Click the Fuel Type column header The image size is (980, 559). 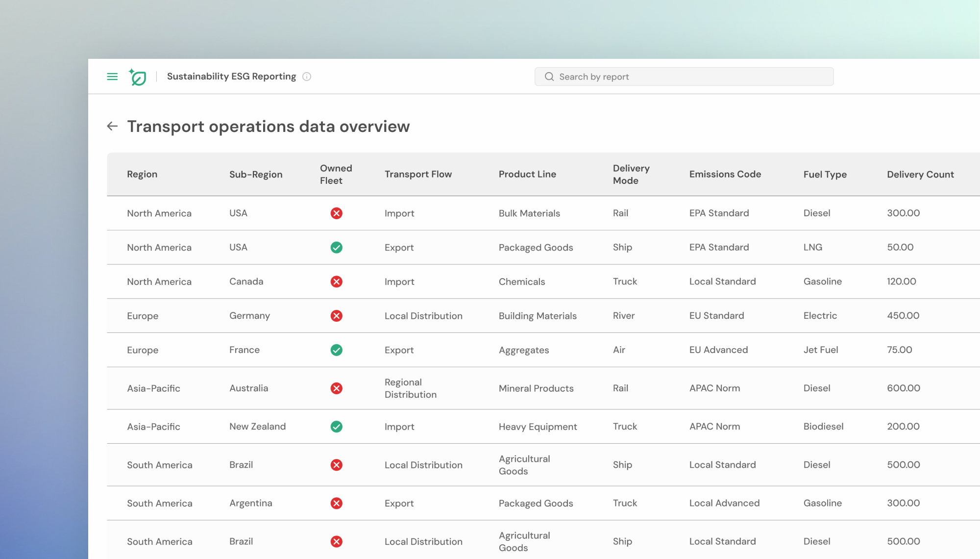pyautogui.click(x=825, y=174)
